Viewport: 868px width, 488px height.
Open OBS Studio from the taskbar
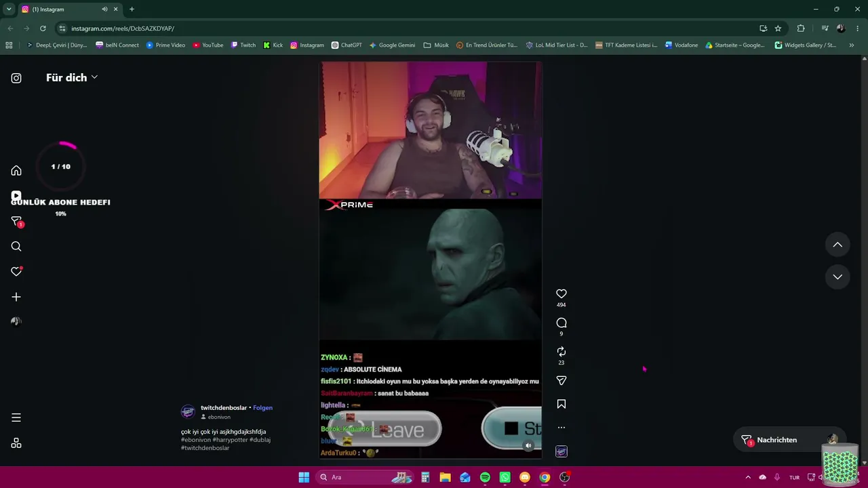click(x=564, y=477)
